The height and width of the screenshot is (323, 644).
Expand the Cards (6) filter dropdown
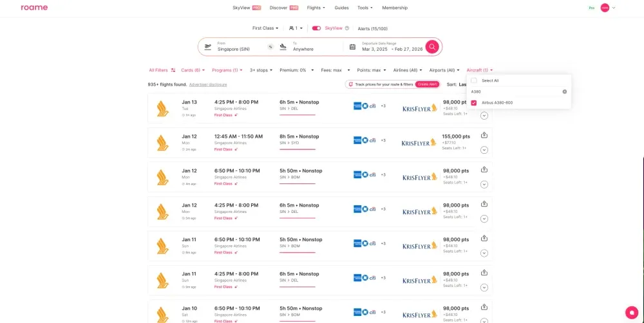pos(194,70)
